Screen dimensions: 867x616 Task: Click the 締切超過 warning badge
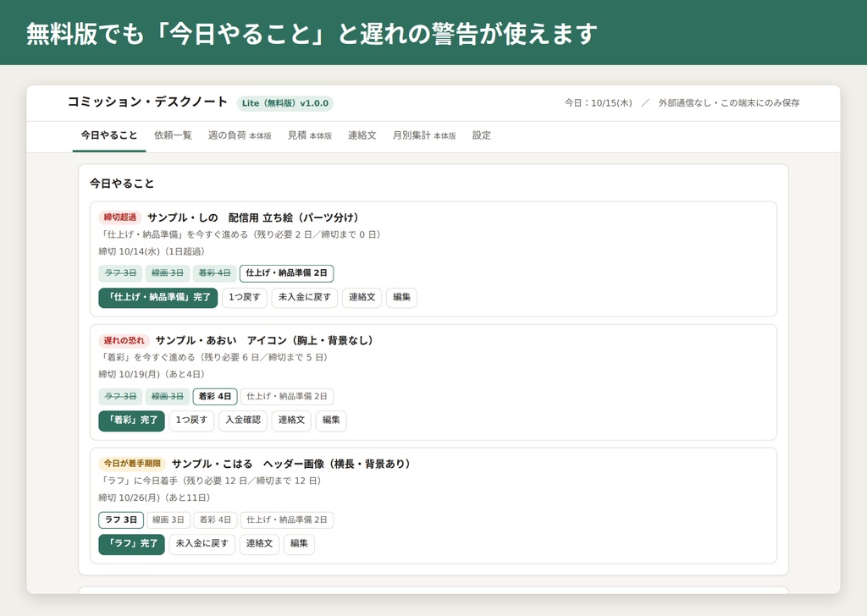coord(120,217)
